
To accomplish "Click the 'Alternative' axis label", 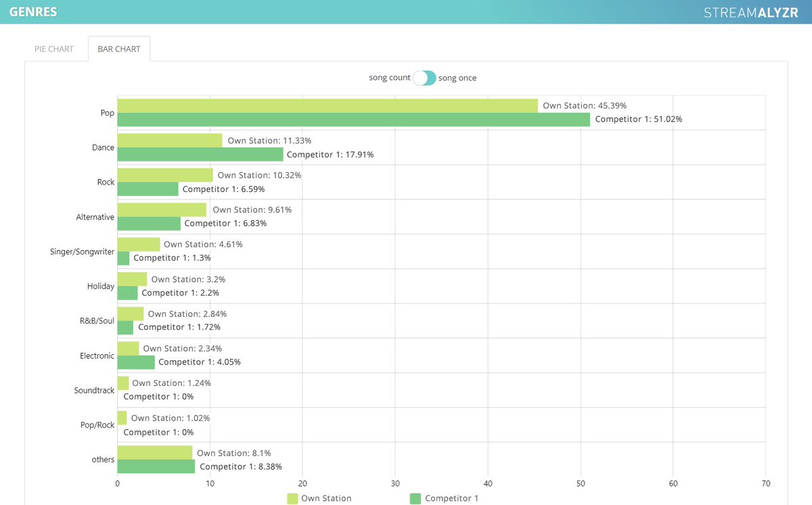I will click(x=95, y=217).
